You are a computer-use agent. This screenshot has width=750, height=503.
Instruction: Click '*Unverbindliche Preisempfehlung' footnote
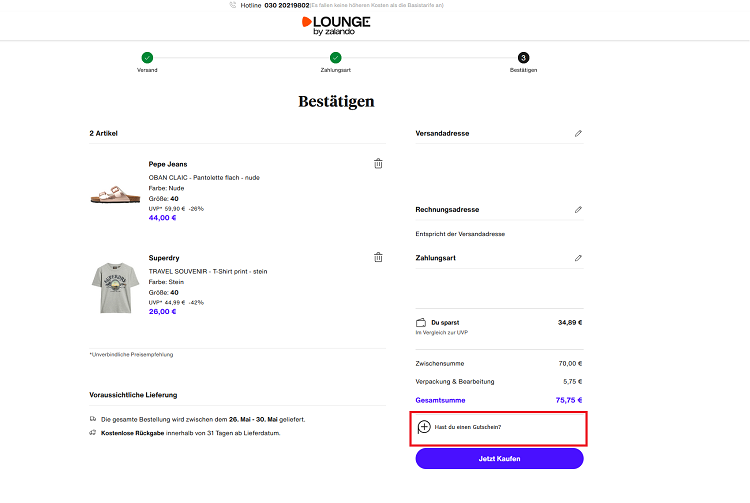click(x=131, y=354)
